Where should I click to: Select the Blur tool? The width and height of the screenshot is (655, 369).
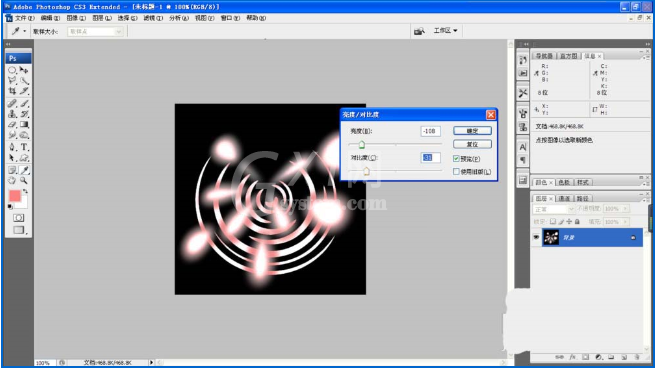pyautogui.click(x=12, y=135)
